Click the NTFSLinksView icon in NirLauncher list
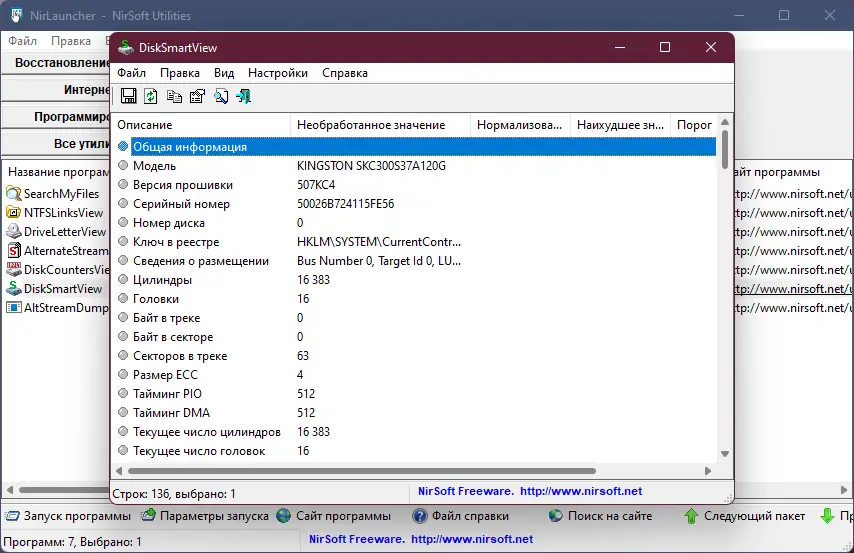The width and height of the screenshot is (854, 553). (14, 212)
